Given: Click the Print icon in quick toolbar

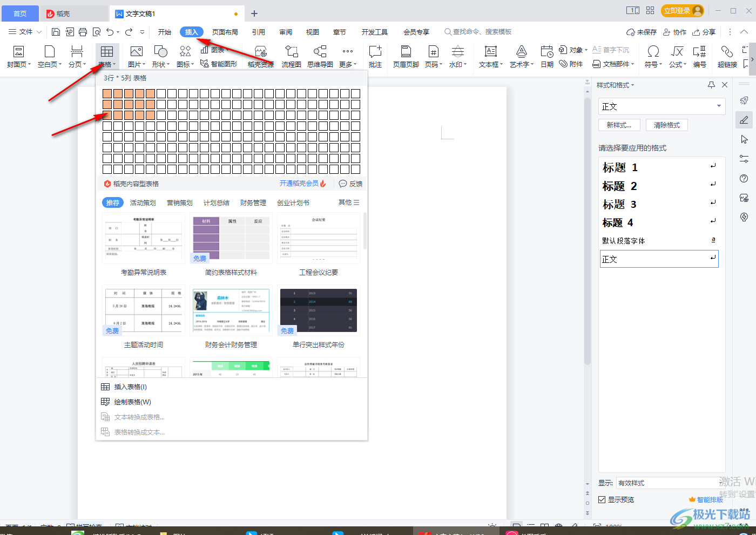Looking at the screenshot, I should pos(83,32).
